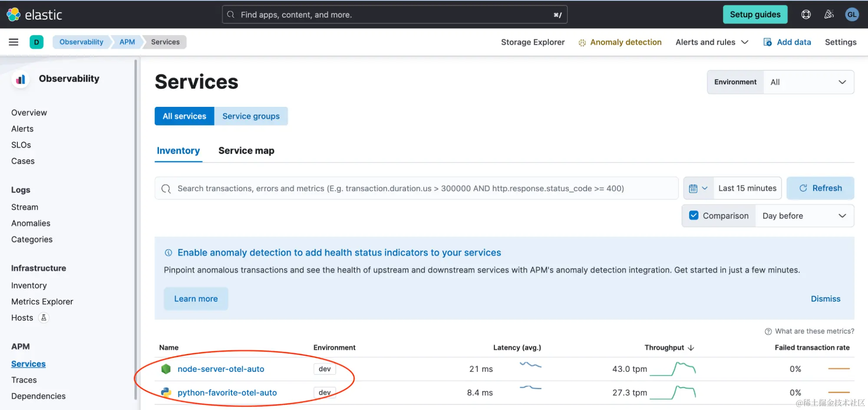The width and height of the screenshot is (868, 410).
Task: Open Logs Categories in the sidebar
Action: (x=32, y=239)
